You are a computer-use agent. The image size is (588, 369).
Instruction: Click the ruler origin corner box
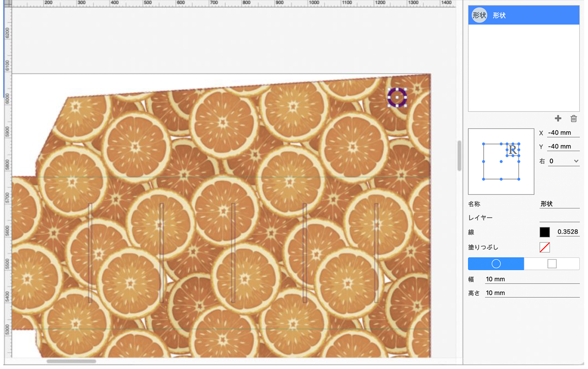pos(8,4)
